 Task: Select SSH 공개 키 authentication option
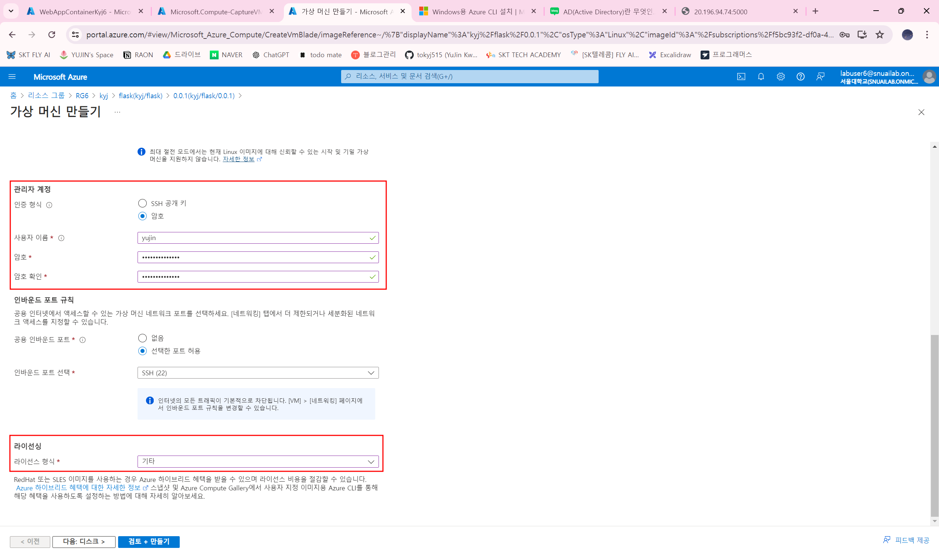142,203
